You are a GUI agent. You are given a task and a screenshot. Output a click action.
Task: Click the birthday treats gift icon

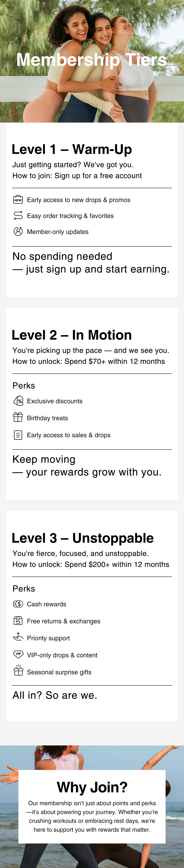point(18,417)
